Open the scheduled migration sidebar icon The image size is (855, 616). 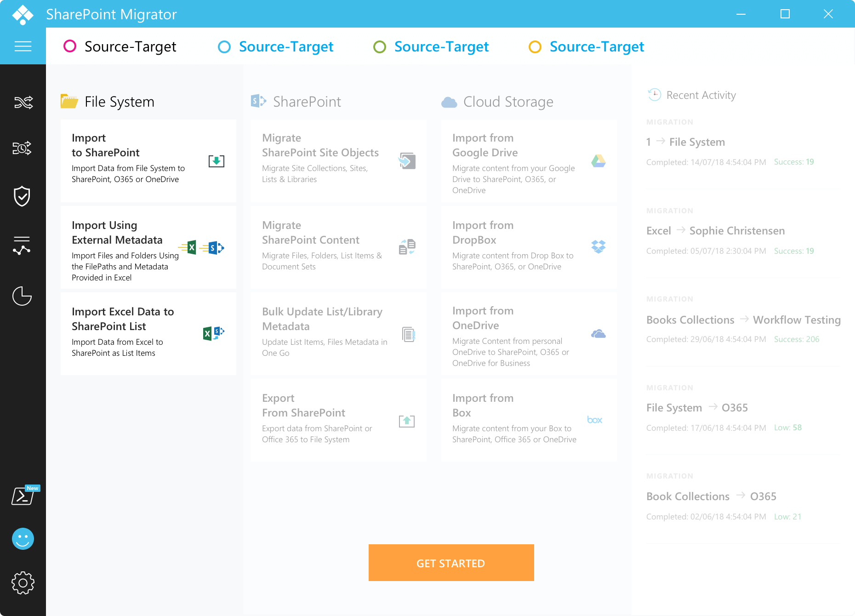(x=22, y=148)
